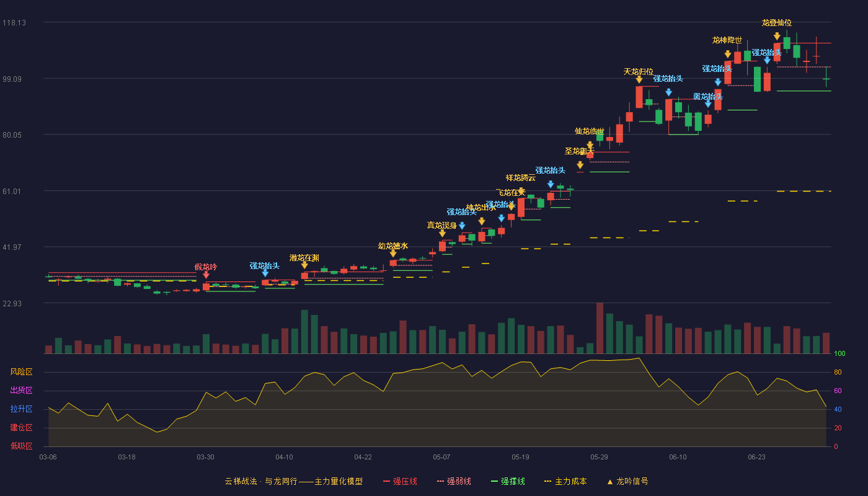Click the 05-07 date label
This screenshot has width=868, height=496.
click(441, 457)
